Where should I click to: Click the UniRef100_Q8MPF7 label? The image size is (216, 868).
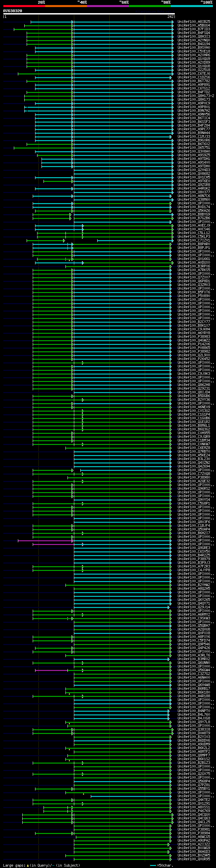coord(194,756)
